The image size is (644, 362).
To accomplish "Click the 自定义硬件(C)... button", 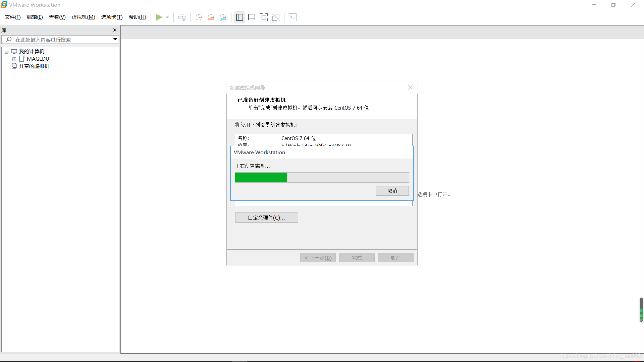I will (x=266, y=218).
